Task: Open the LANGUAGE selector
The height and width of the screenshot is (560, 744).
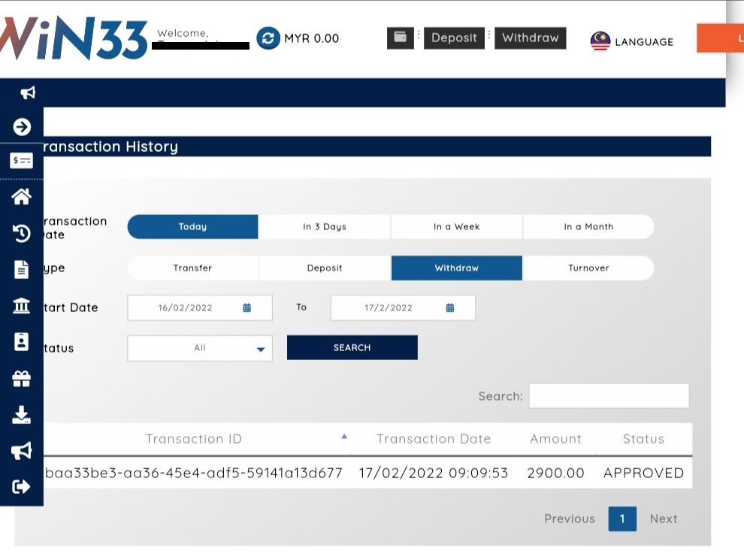Action: [x=632, y=41]
